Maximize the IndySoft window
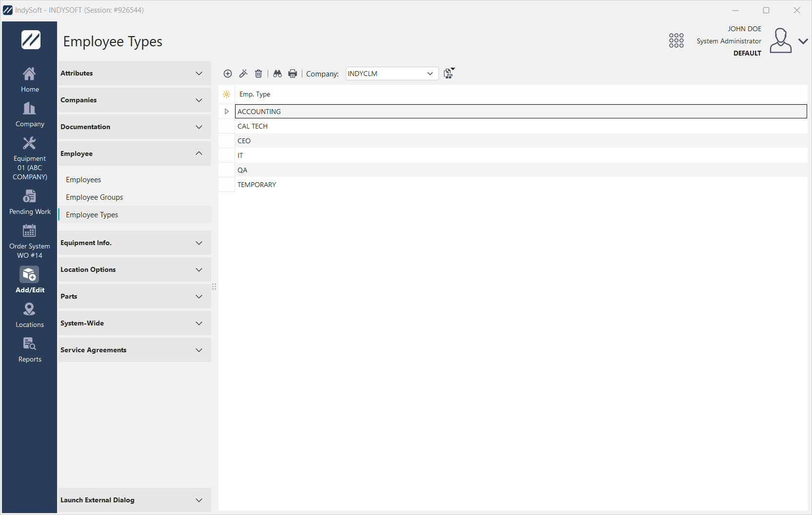The width and height of the screenshot is (812, 515). tap(766, 10)
